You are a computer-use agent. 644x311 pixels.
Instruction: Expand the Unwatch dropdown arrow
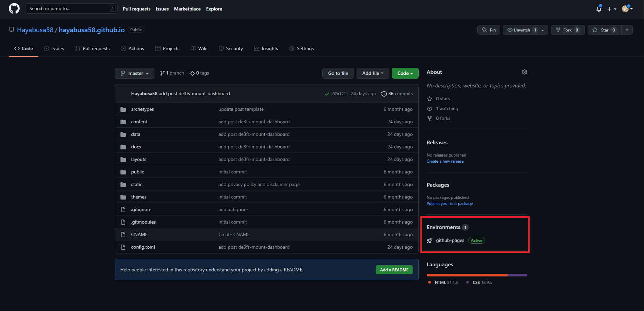click(x=543, y=30)
